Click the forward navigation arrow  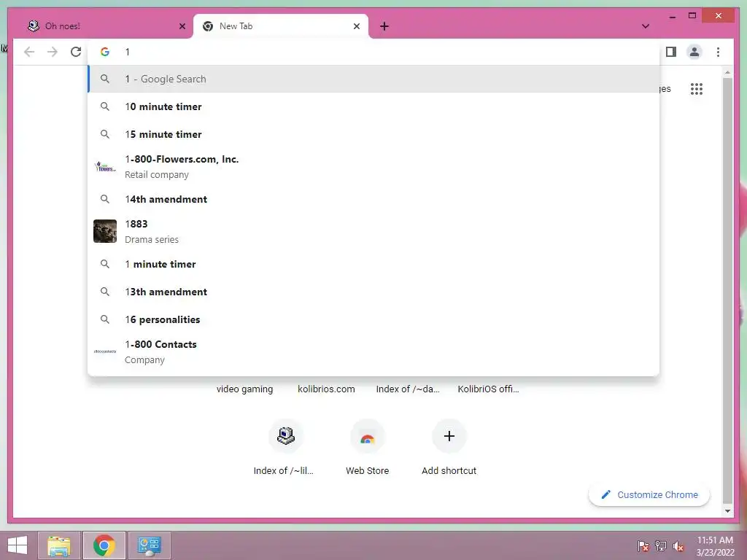[x=53, y=52]
